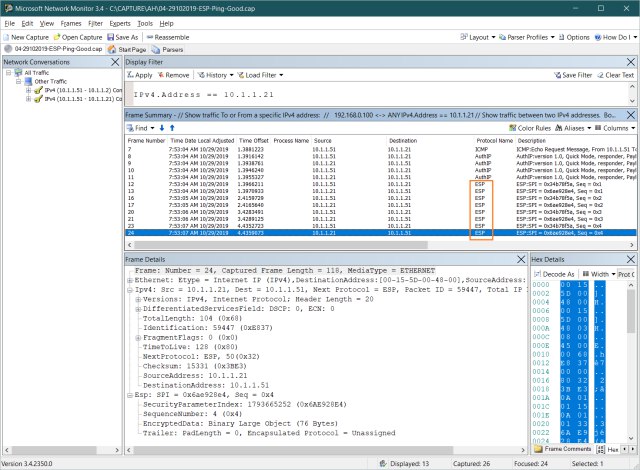Switch to Hex Details tab at bottom
Image resolution: width=640 pixels, height=470 pixels.
608,449
